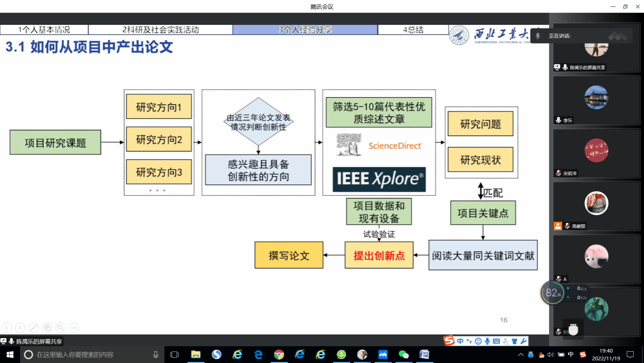644x363 pixels.
Task: Open Microsoft Word from the taskbar
Action: [425, 354]
